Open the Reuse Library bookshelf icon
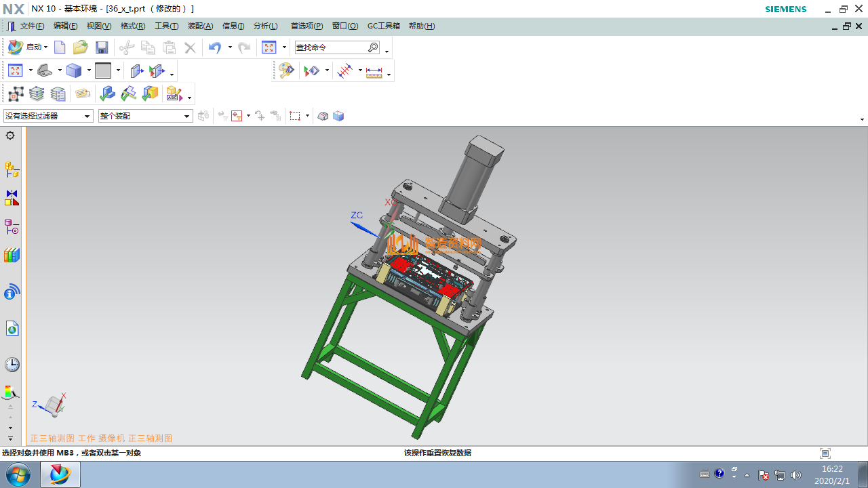The image size is (868, 488). tap(12, 256)
